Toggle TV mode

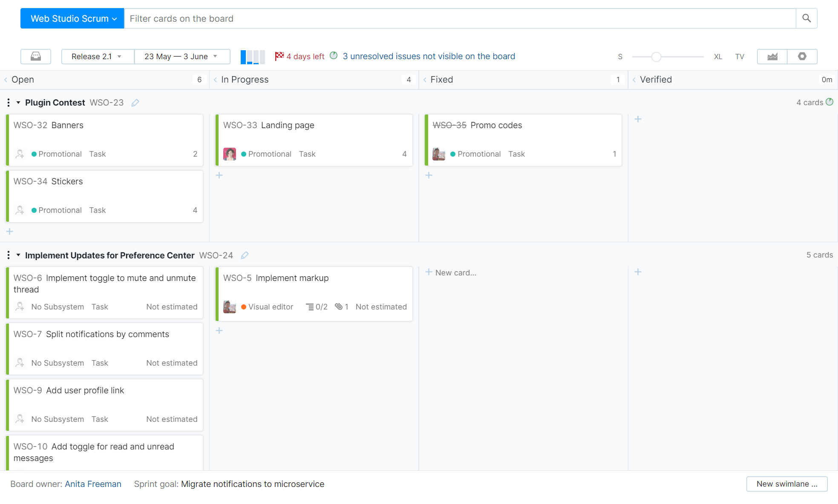coord(739,57)
